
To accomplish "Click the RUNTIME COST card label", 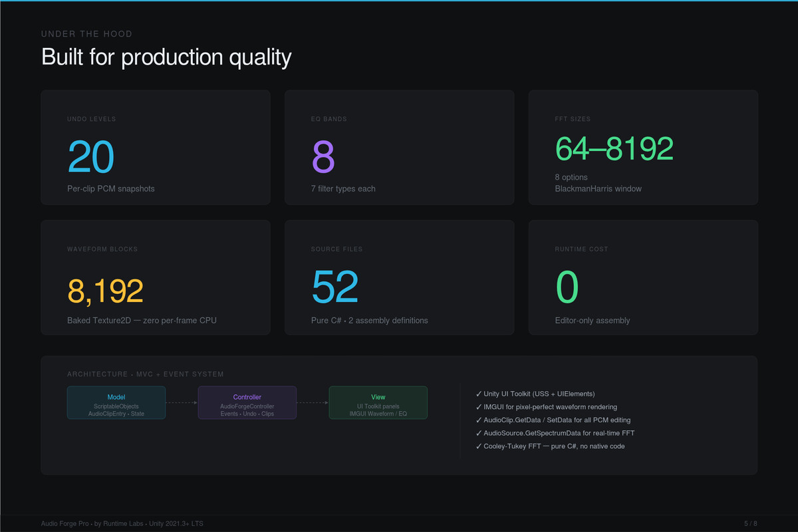I will (x=582, y=249).
